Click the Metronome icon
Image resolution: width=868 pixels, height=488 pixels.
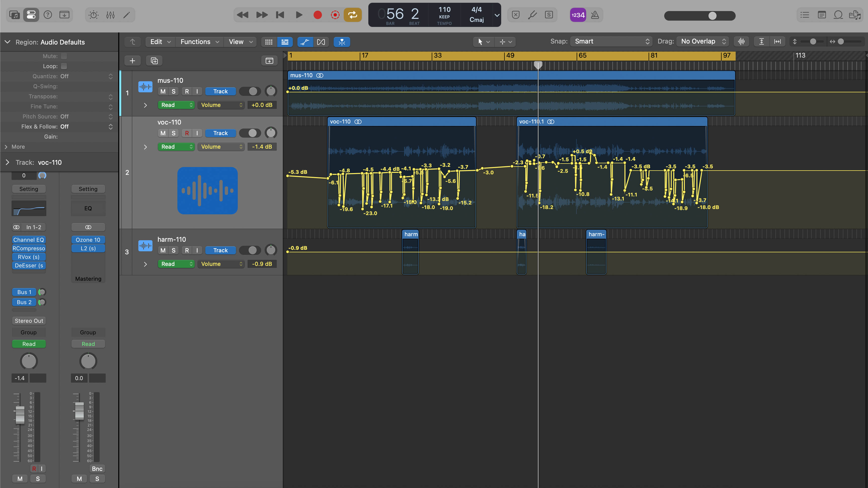(x=595, y=15)
